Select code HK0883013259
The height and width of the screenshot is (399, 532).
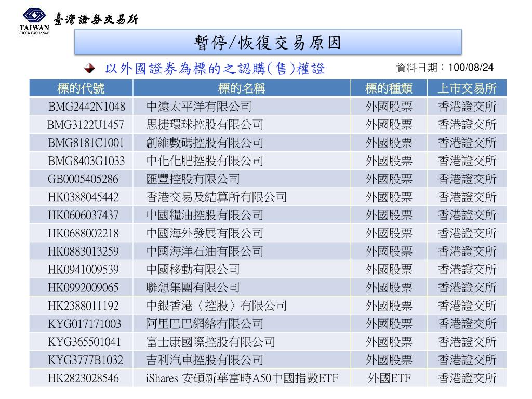pyautogui.click(x=83, y=251)
